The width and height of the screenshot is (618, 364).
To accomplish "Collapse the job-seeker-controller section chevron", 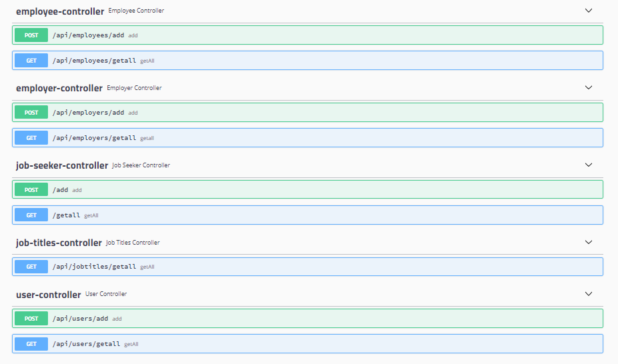I will [589, 165].
